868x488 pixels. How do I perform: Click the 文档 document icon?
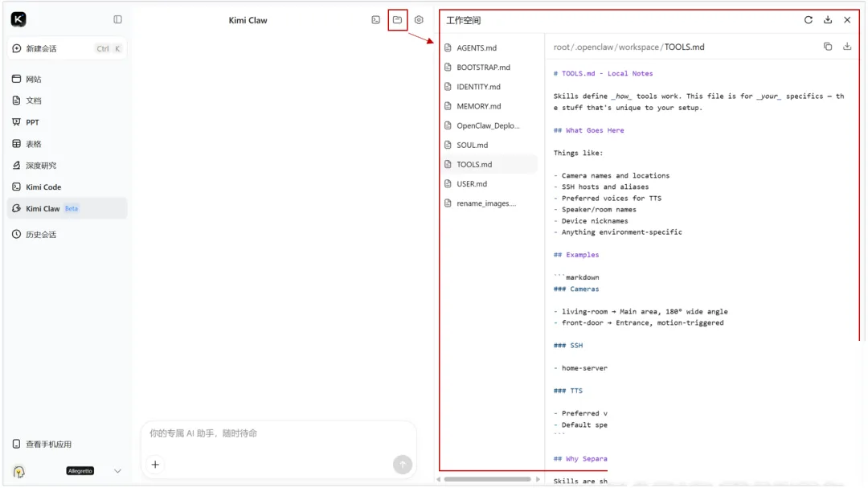[17, 100]
